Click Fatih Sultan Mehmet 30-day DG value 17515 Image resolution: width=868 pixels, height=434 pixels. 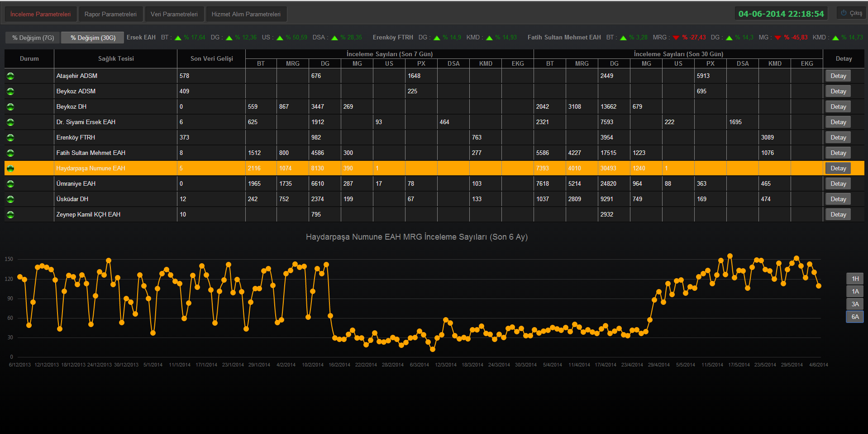608,153
